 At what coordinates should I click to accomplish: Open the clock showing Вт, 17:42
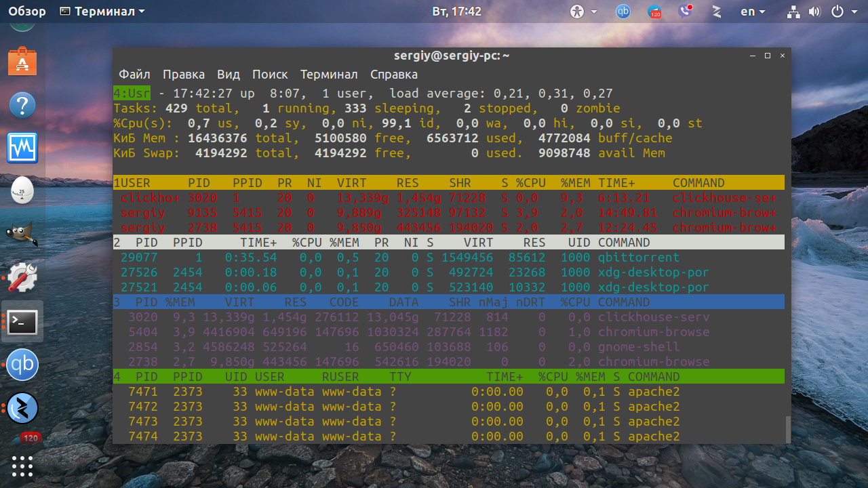pos(456,12)
